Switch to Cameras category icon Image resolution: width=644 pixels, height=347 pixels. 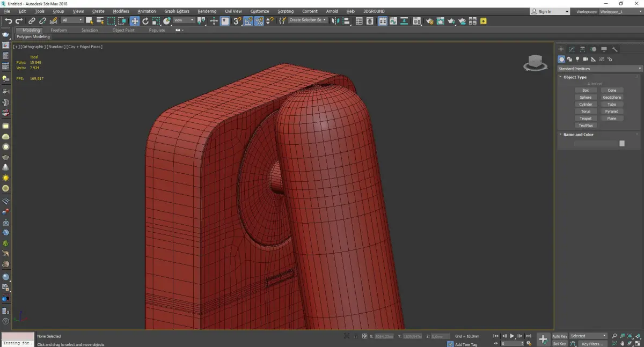(x=586, y=59)
